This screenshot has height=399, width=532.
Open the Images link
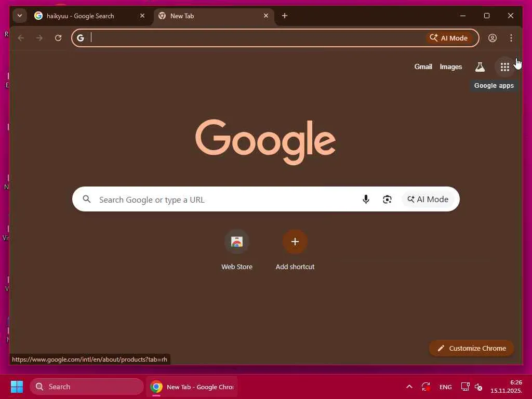coord(450,67)
